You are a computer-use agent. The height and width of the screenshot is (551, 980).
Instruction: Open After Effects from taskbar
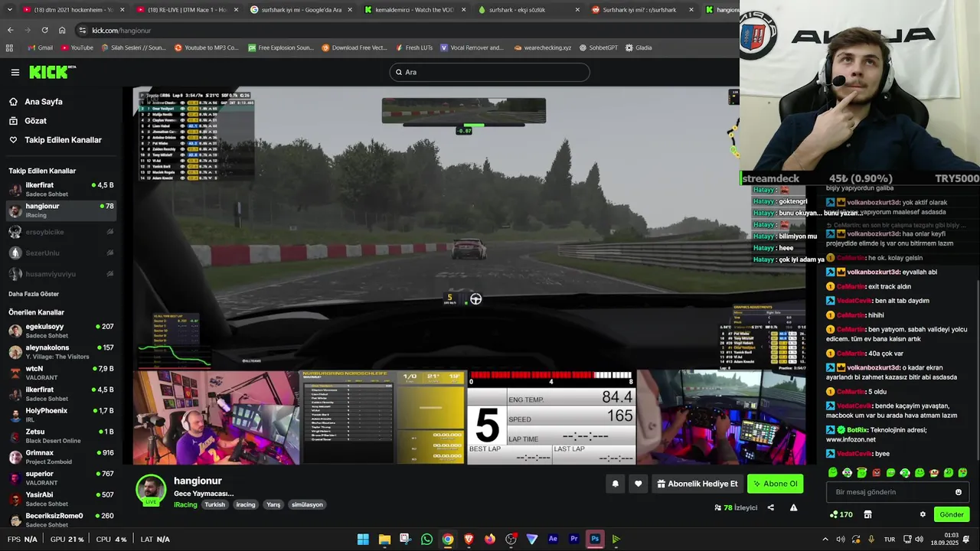click(x=553, y=539)
